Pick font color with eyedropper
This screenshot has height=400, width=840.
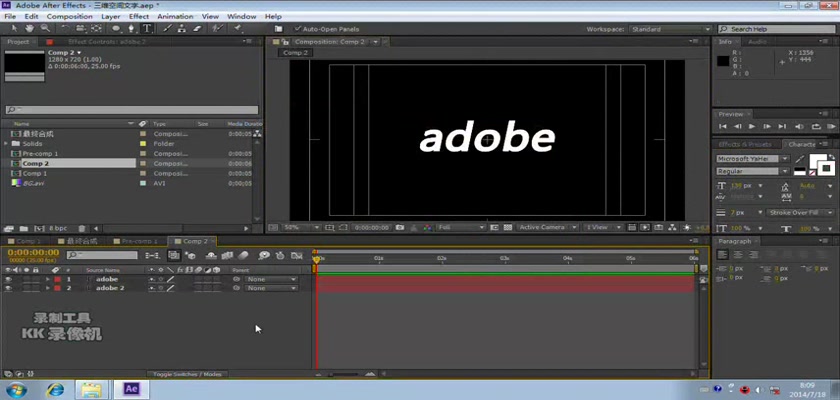[800, 159]
